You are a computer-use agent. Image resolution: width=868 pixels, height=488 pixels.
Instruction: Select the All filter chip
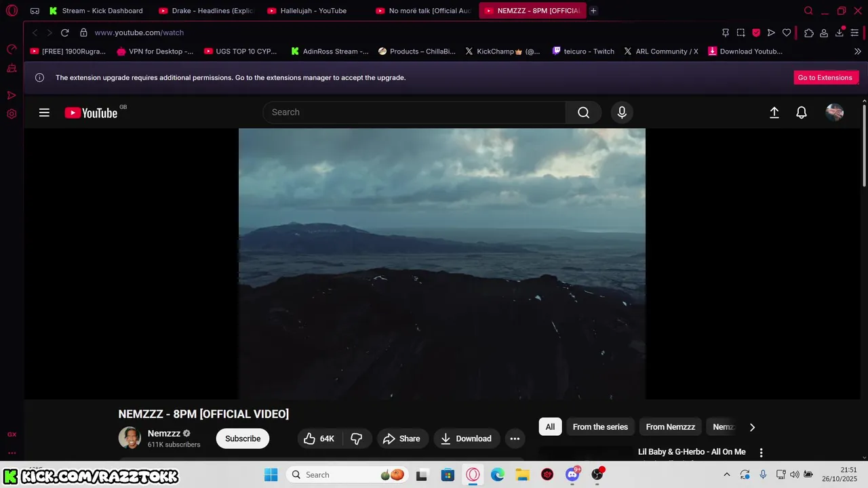click(x=550, y=427)
